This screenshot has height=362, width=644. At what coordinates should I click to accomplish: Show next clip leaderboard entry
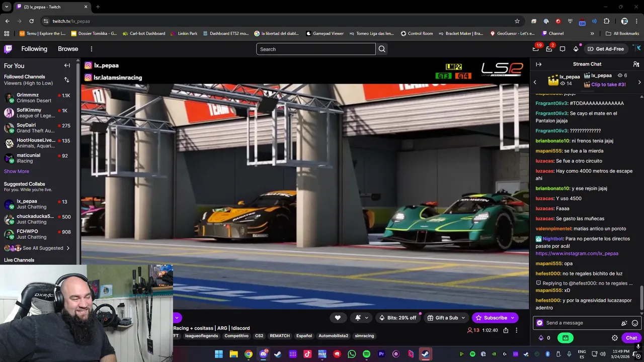639,82
